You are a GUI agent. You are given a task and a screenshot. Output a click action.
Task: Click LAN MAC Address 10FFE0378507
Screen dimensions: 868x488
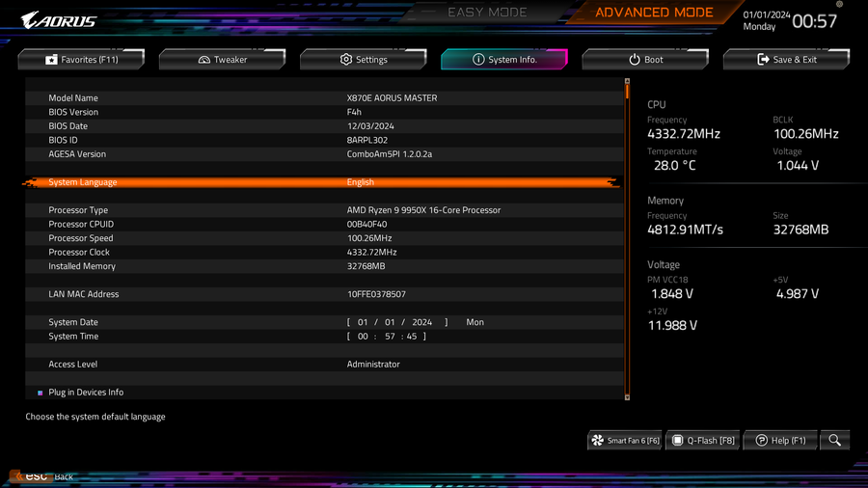click(376, 294)
